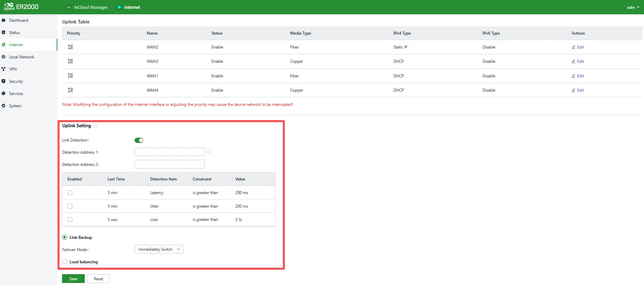Viewport: 644px width, 285px height.
Task: Save the uplink settings
Action: (73, 279)
